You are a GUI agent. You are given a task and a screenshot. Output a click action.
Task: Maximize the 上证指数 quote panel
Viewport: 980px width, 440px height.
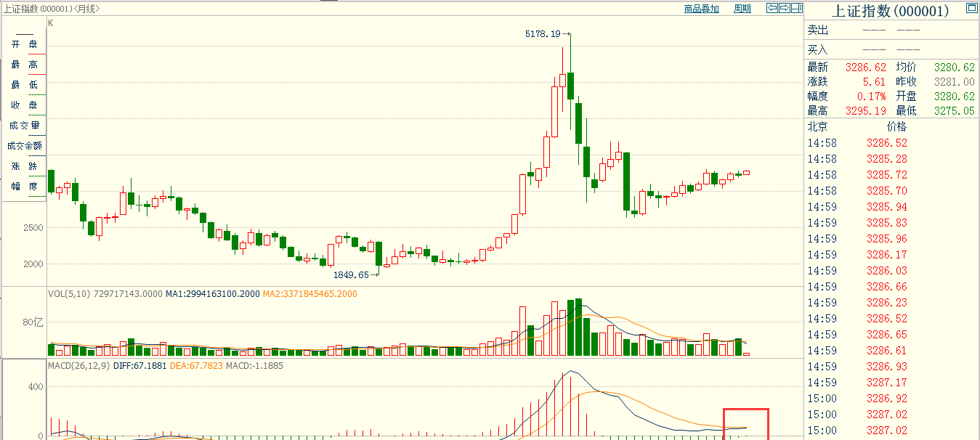click(x=971, y=9)
